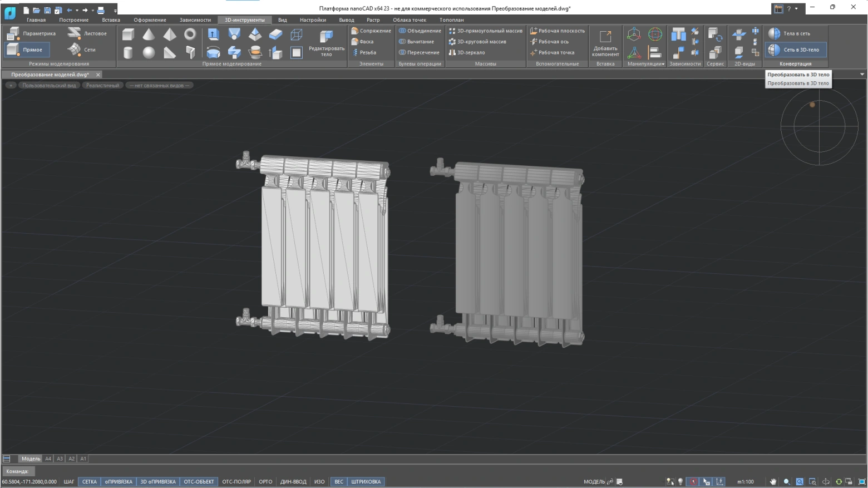Click Сеть в 3D-тело conversion button
This screenshot has height=488, width=868.
795,50
